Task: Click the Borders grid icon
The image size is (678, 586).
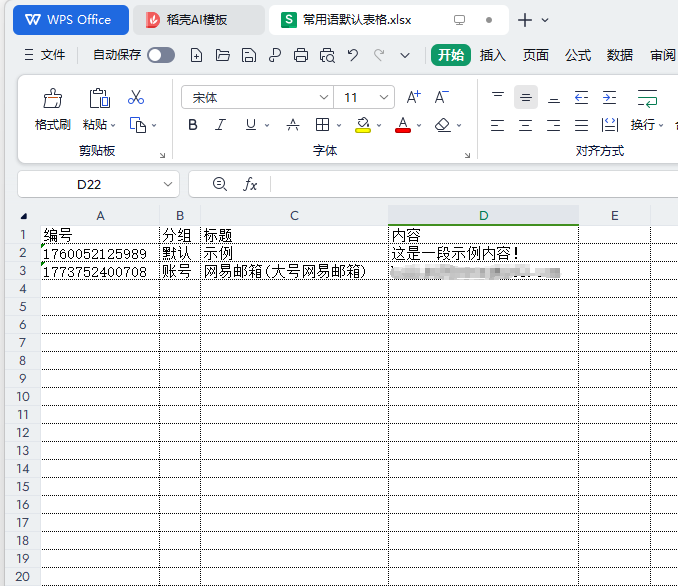Action: click(x=322, y=125)
